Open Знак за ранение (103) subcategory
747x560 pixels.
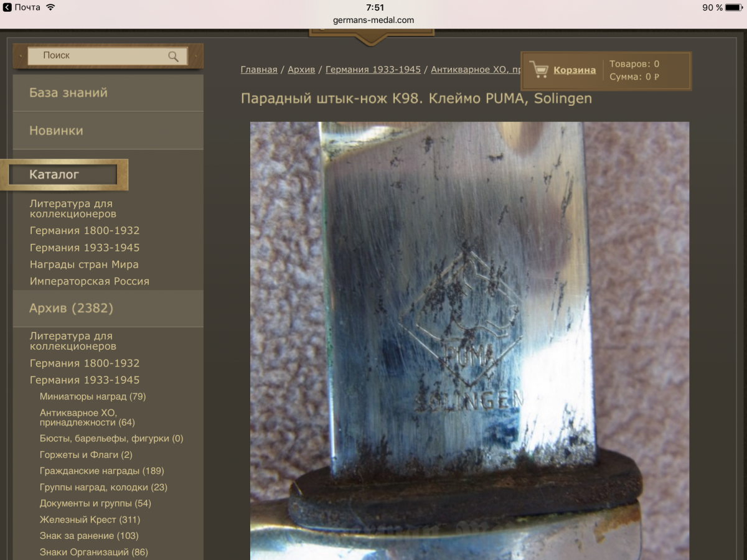click(x=89, y=536)
